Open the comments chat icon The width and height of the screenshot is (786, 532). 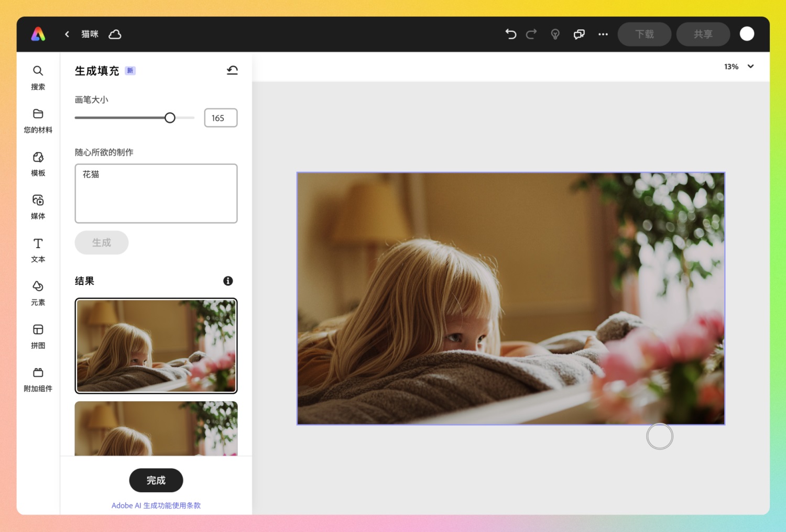coord(579,34)
